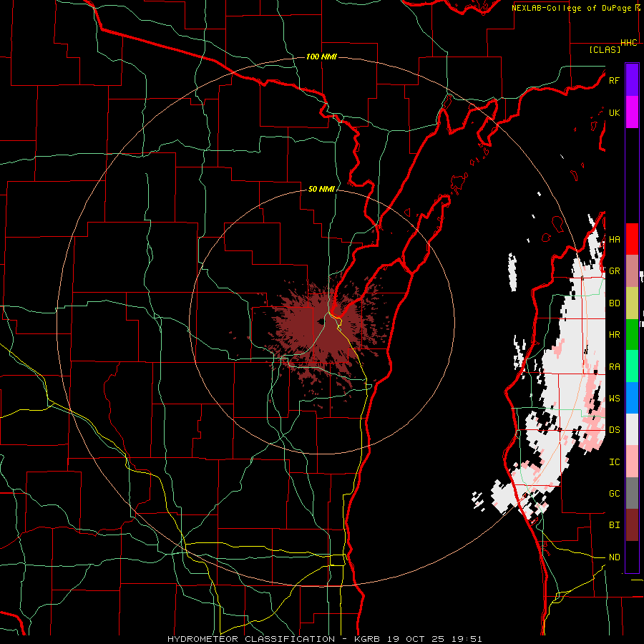Viewport: 644px width, 644px height.
Task: Click the IC legend label
Action: [614, 462]
